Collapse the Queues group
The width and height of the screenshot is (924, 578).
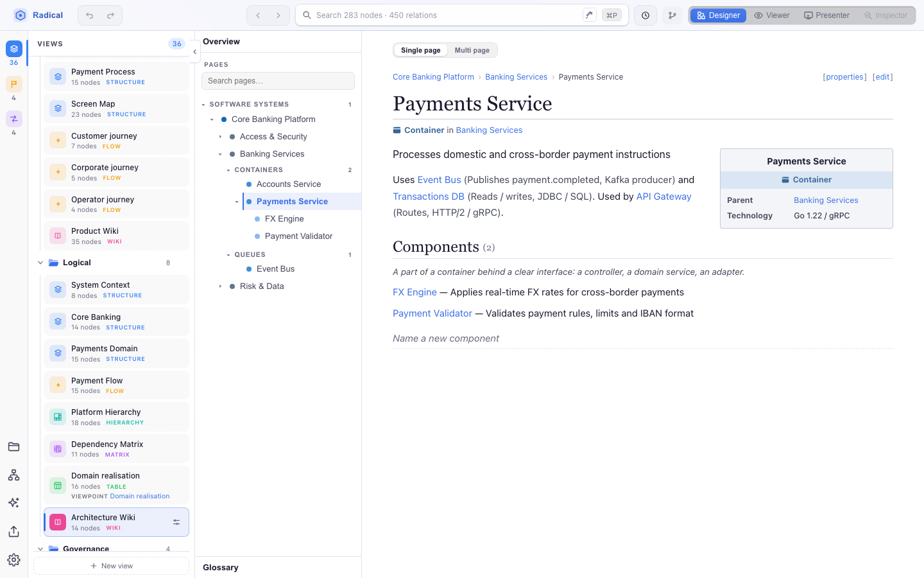click(x=228, y=255)
